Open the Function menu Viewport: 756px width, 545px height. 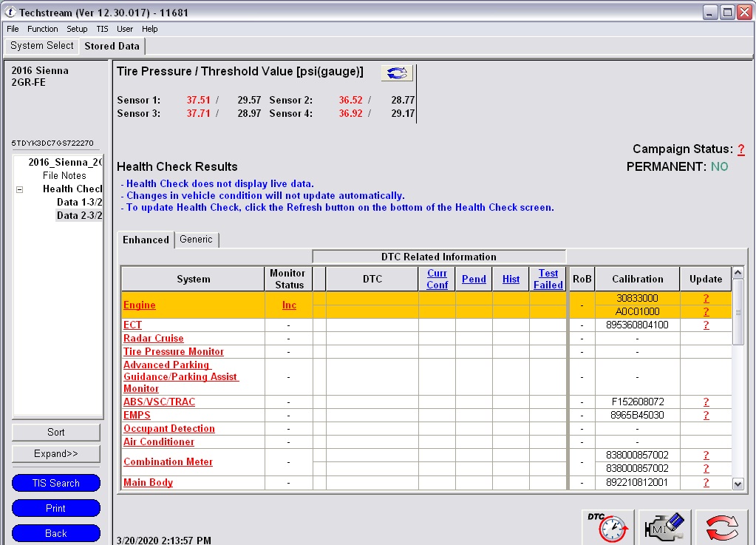click(42, 29)
